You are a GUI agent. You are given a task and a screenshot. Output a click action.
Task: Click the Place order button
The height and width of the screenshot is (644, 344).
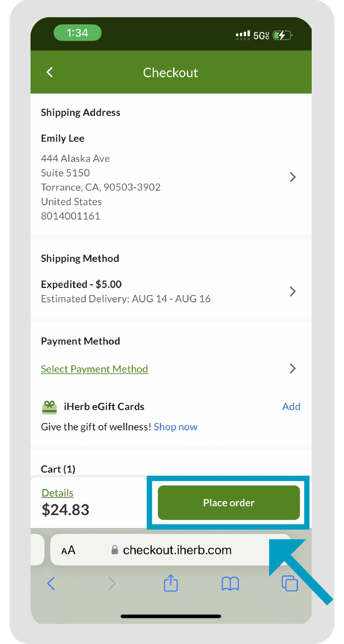[x=229, y=502]
